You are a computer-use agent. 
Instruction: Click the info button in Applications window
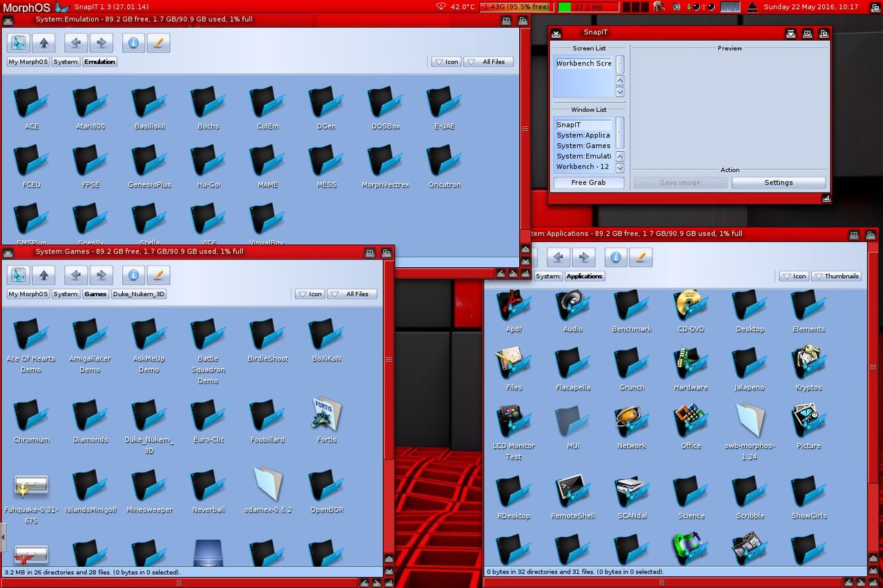click(615, 257)
